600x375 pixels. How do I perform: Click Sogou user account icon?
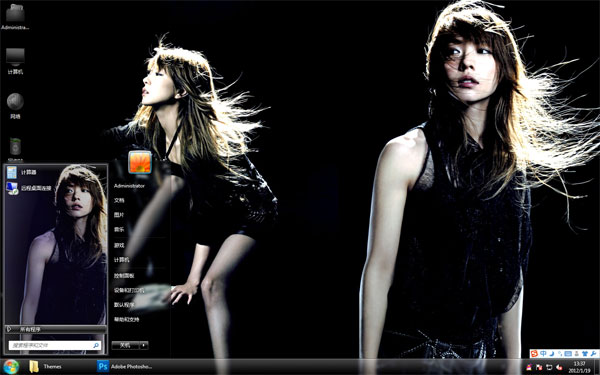(x=577, y=354)
